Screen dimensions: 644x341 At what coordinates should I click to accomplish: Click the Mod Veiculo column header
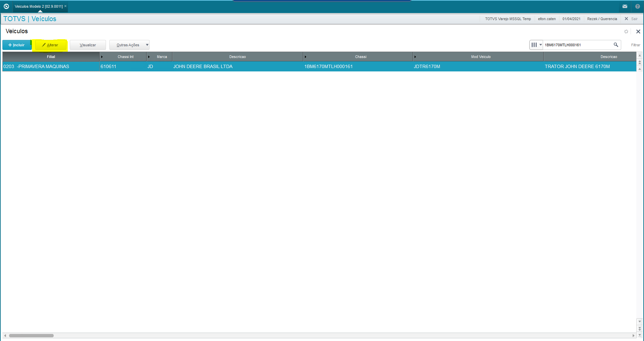click(478, 57)
